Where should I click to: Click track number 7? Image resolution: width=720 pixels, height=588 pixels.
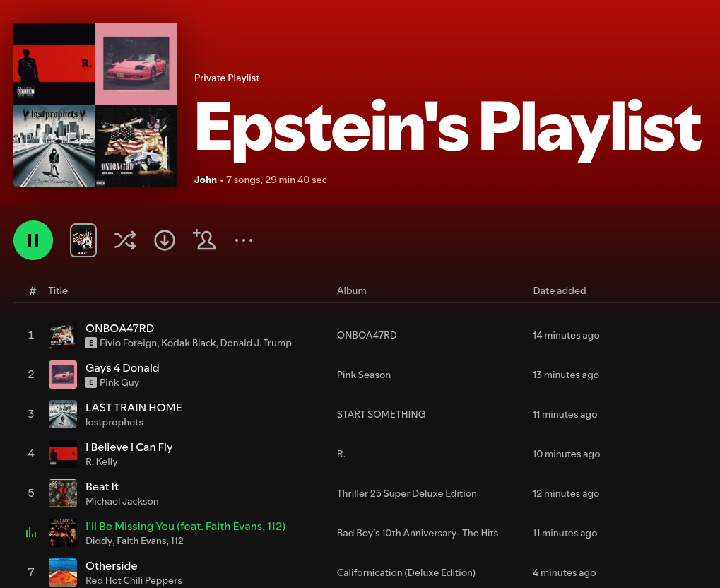[x=31, y=572]
